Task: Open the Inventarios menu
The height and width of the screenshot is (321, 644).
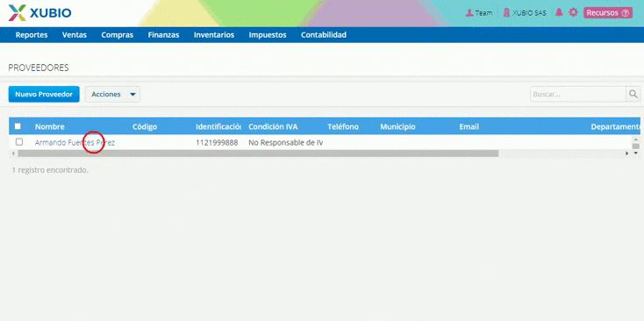Action: click(x=214, y=35)
